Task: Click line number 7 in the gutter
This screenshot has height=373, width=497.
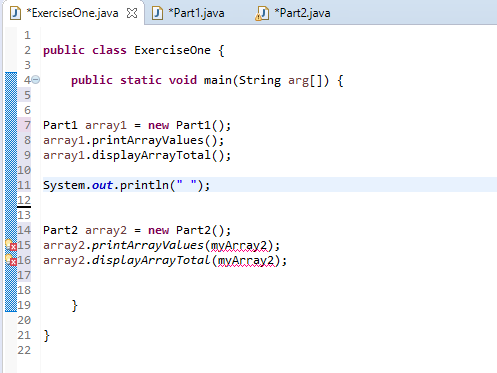Action: pos(27,125)
